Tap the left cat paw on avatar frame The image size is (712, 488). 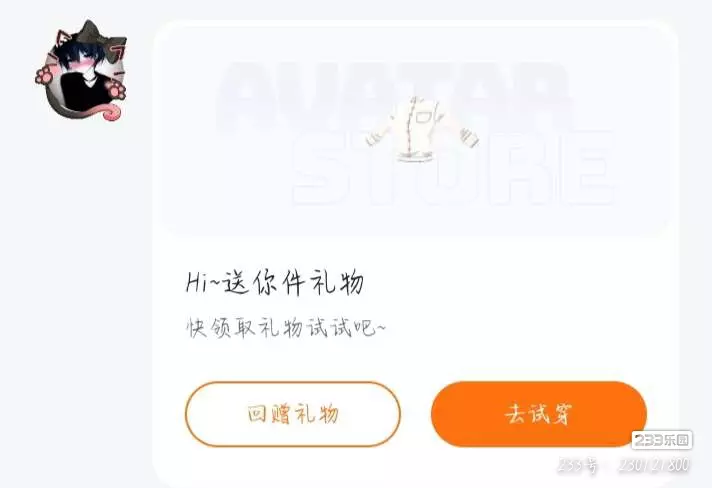[x=44, y=75]
